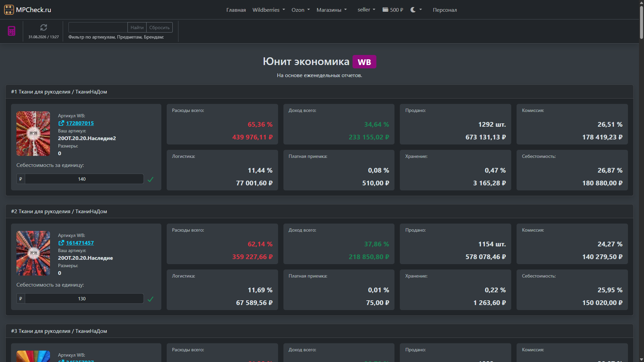Screen dimensions: 644x362
Task: Click the expenses total 439 976,11 ₽
Action: [x=253, y=137]
